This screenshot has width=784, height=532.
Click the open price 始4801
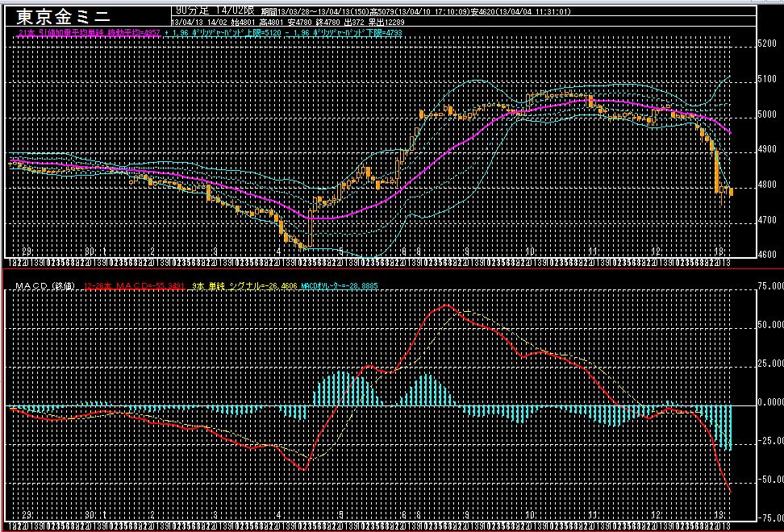243,22
